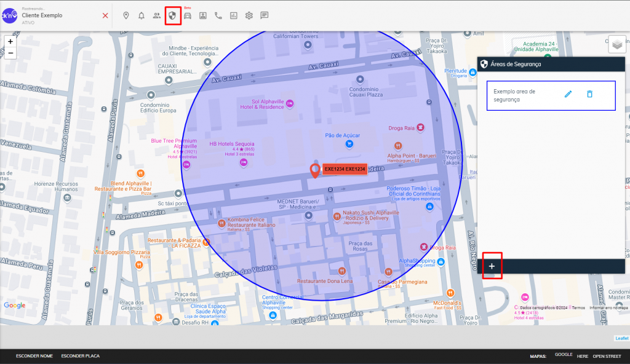Edit Exemplo area de segurança with pencil icon
This screenshot has height=364, width=630.
(x=568, y=94)
